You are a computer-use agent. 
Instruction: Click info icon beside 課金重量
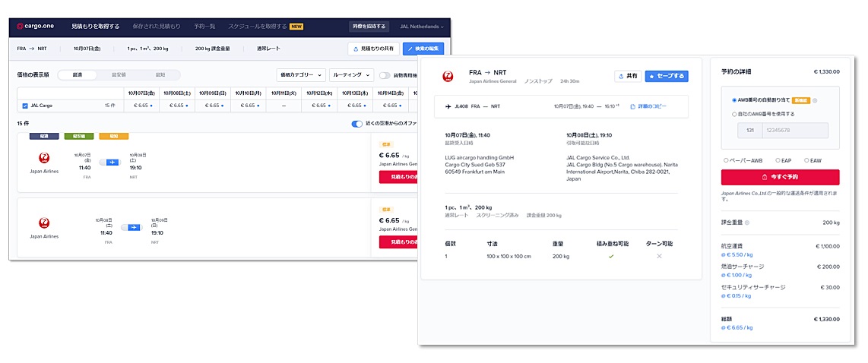(747, 223)
